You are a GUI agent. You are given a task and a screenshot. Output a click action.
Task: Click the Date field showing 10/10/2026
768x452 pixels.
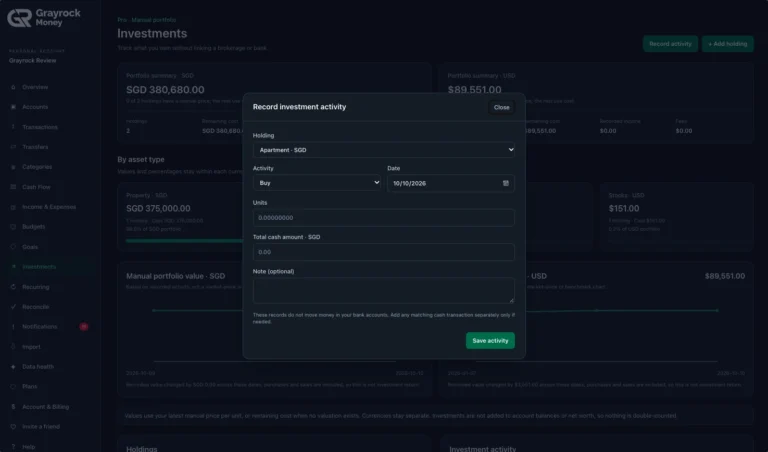[451, 183]
